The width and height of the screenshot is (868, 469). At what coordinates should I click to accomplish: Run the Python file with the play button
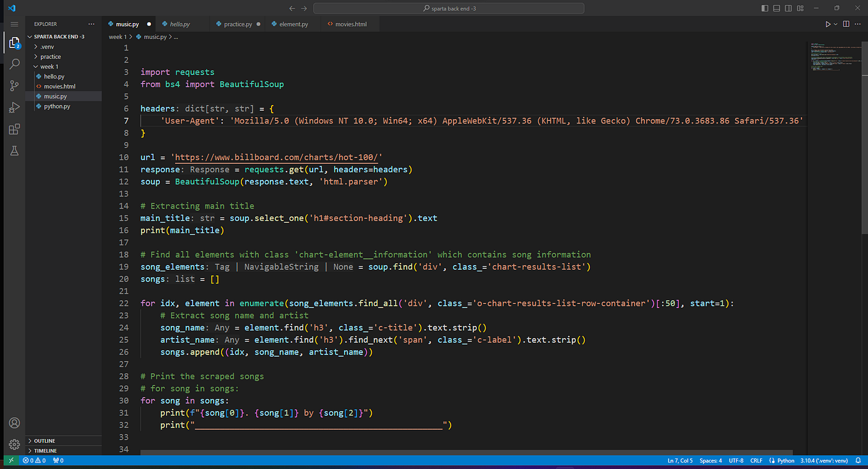point(825,24)
